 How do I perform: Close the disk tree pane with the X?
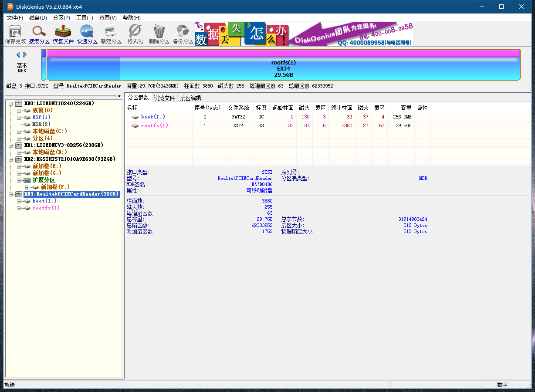(x=119, y=96)
